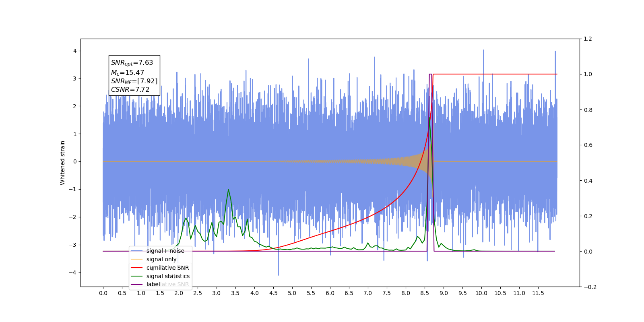
Task: Click the SNRopt=7.63 annotation text
Action: point(132,63)
